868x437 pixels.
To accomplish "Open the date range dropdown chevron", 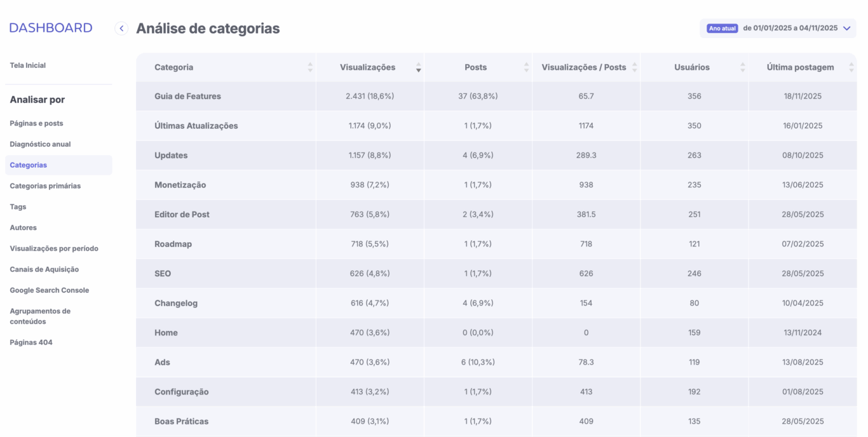I will click(846, 29).
